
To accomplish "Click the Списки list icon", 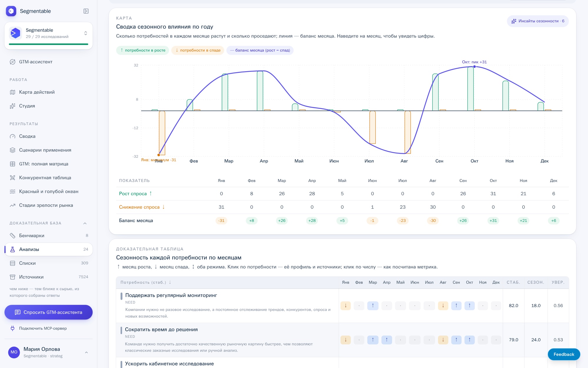I will (12, 263).
